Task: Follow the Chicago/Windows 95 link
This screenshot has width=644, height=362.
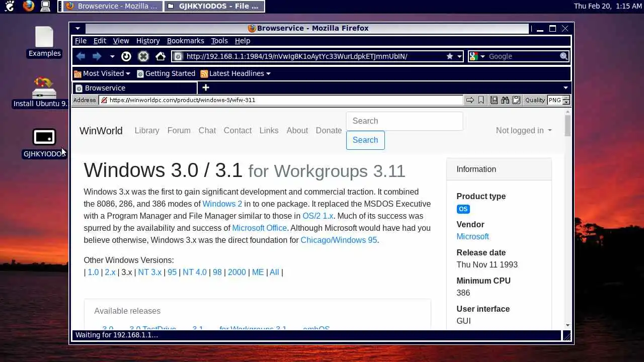Action: point(339,240)
